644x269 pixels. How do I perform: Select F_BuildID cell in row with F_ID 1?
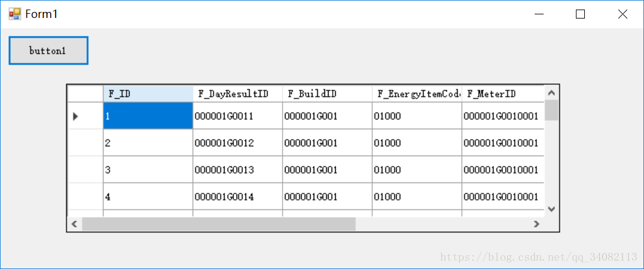point(327,116)
